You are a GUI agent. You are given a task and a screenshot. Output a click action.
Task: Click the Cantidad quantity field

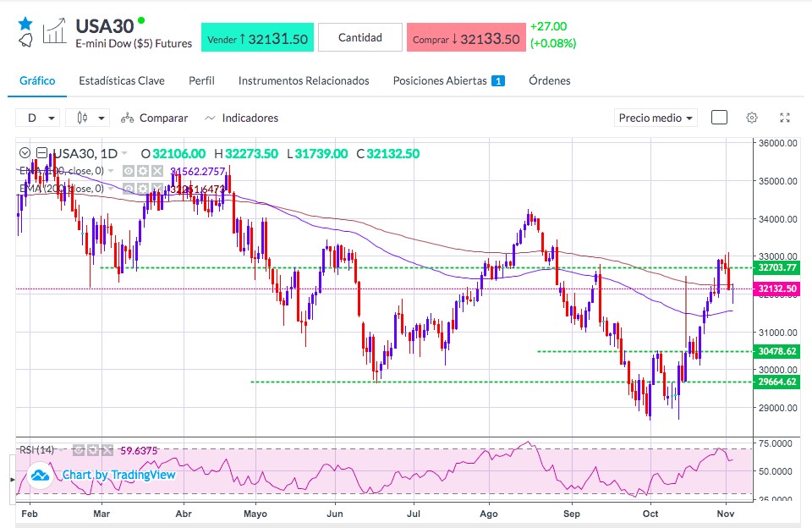coord(360,37)
